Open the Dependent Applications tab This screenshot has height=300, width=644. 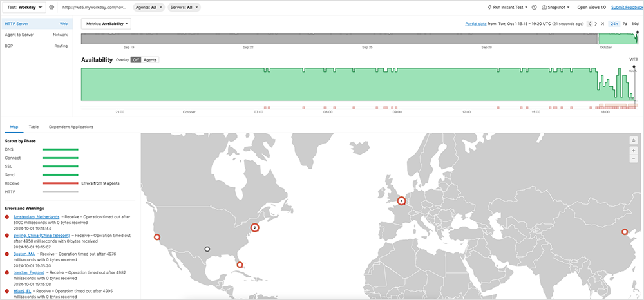pos(71,127)
